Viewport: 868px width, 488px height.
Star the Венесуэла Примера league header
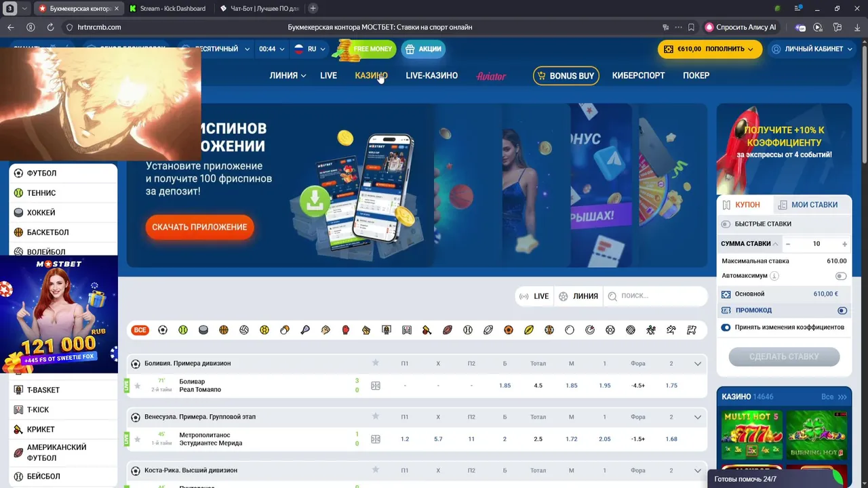click(x=376, y=417)
